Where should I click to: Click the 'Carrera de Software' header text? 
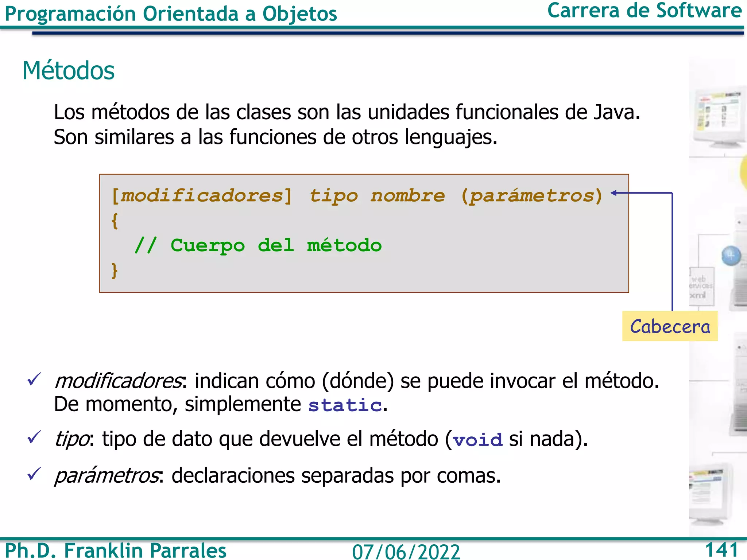point(645,11)
